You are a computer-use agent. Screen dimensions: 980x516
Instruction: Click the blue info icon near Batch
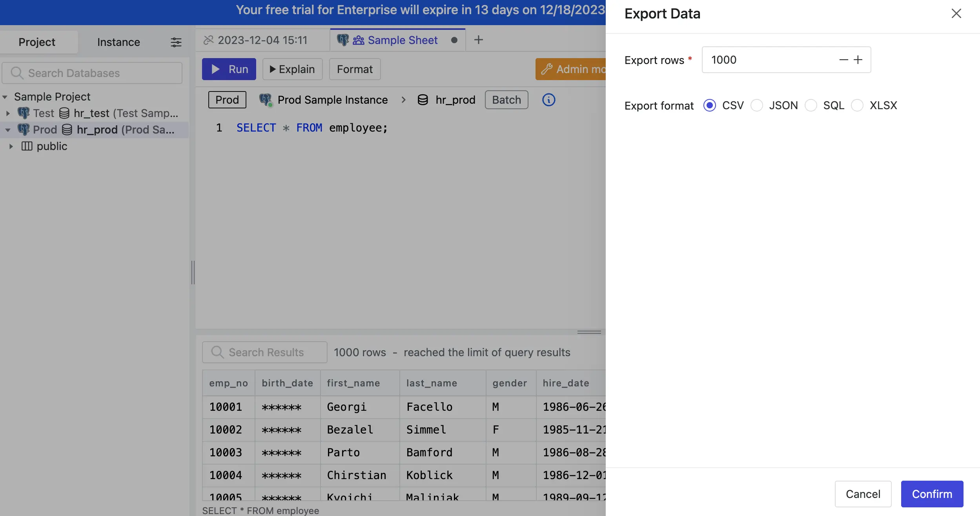548,100
